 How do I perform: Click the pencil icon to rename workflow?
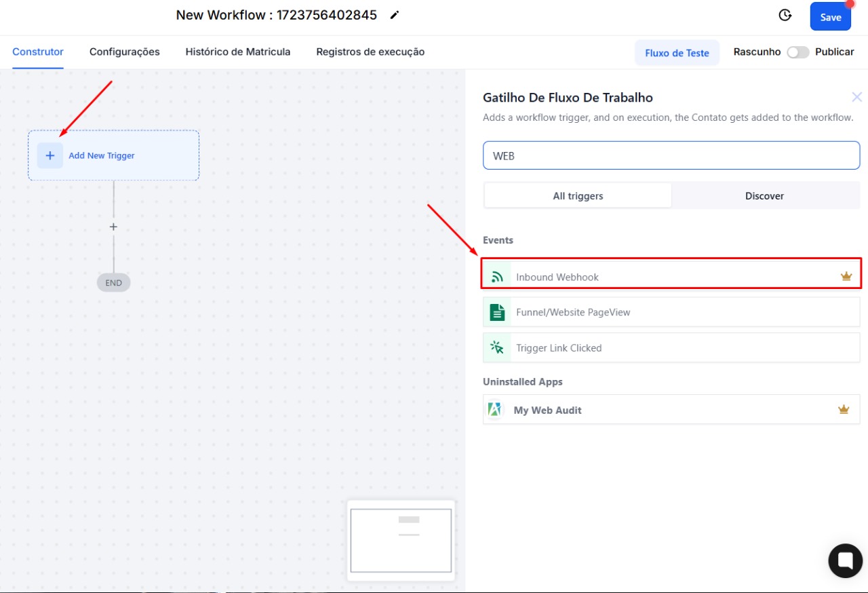point(395,15)
